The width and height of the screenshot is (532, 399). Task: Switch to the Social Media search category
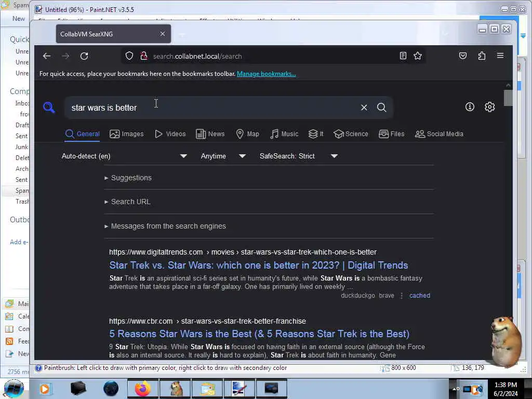pos(439,134)
